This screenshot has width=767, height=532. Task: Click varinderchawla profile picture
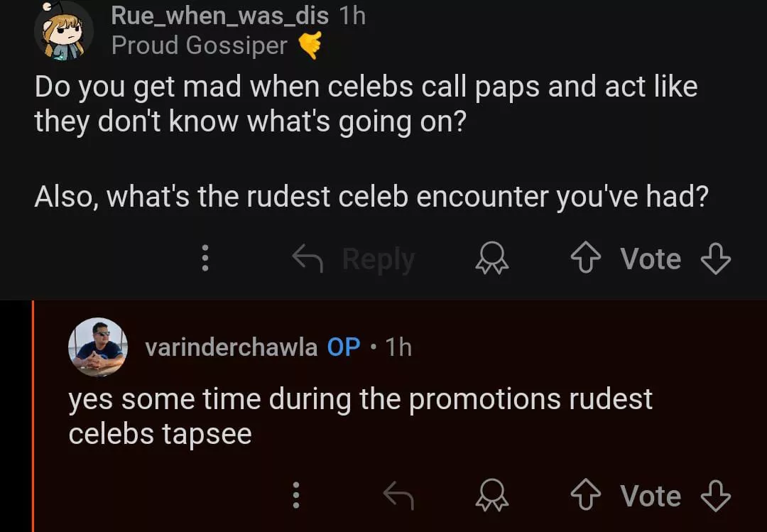point(97,347)
